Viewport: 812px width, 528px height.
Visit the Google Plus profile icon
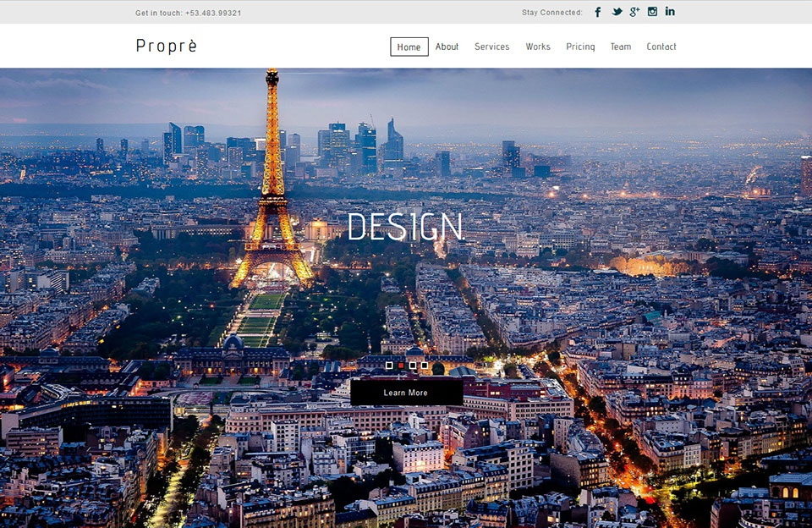click(634, 12)
